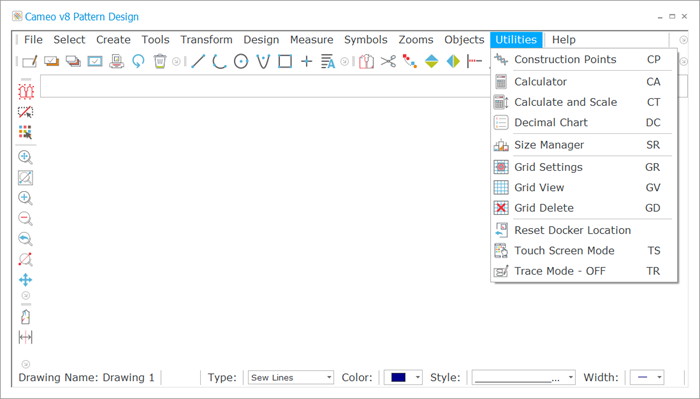Open Size Manager from the menu
700x399 pixels.
(x=584, y=145)
